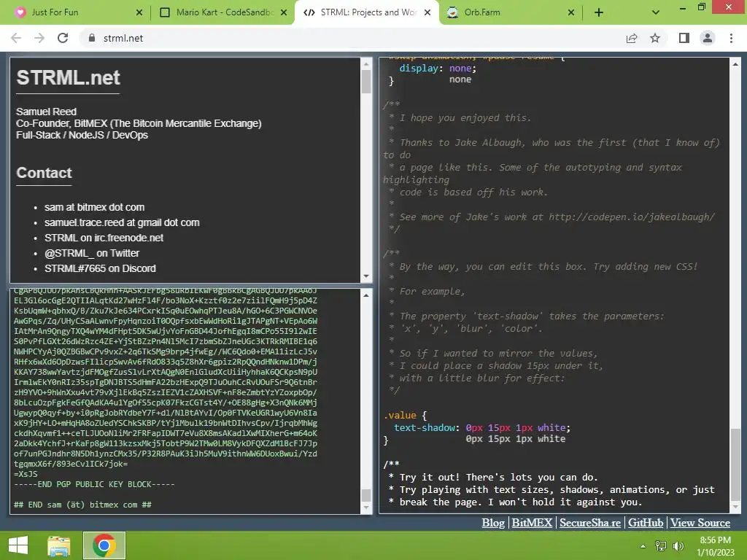Click 'samuel.trace.reed at gmail dot com' entry
The image size is (747, 560).
(122, 222)
